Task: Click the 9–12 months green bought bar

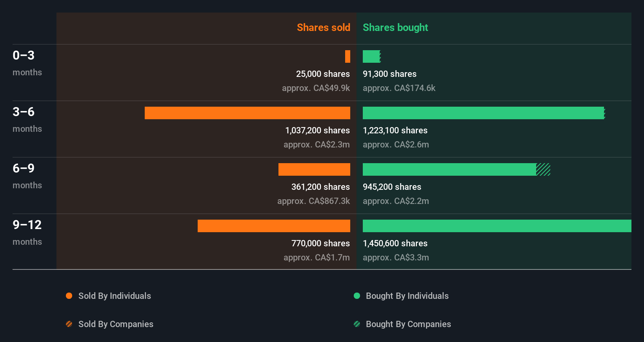Action: 497,226
